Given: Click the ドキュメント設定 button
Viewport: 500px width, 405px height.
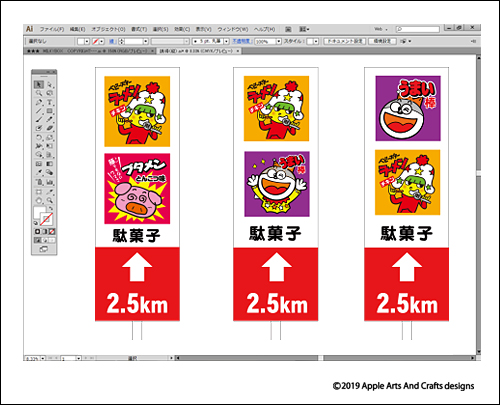Looking at the screenshot, I should click(x=344, y=41).
